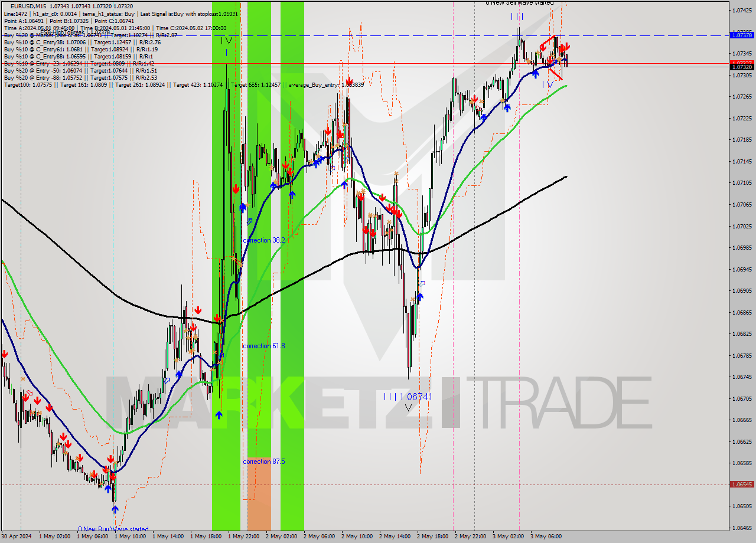Click the '2 May 06:00' time label
This screenshot has width=756, height=543.
coord(320,537)
